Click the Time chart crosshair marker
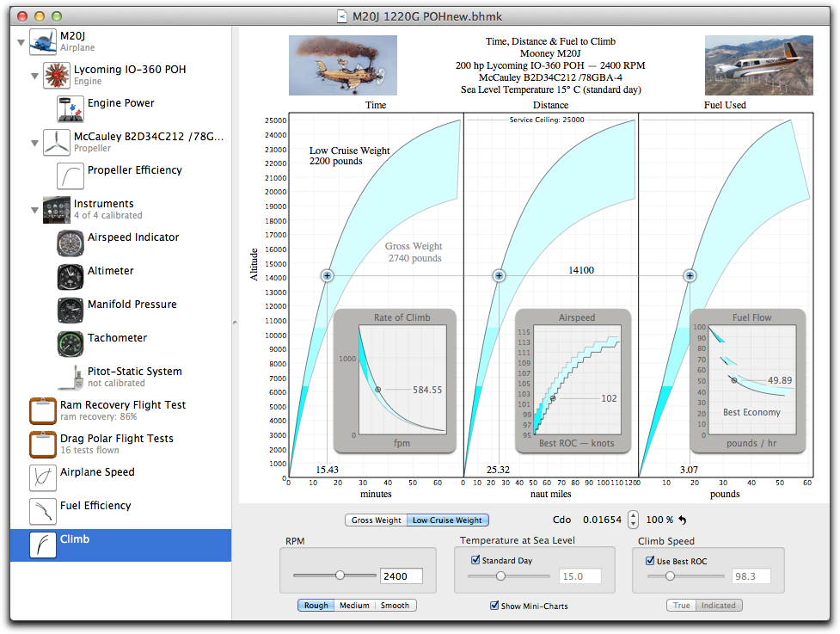This screenshot has width=840, height=634. [x=327, y=275]
